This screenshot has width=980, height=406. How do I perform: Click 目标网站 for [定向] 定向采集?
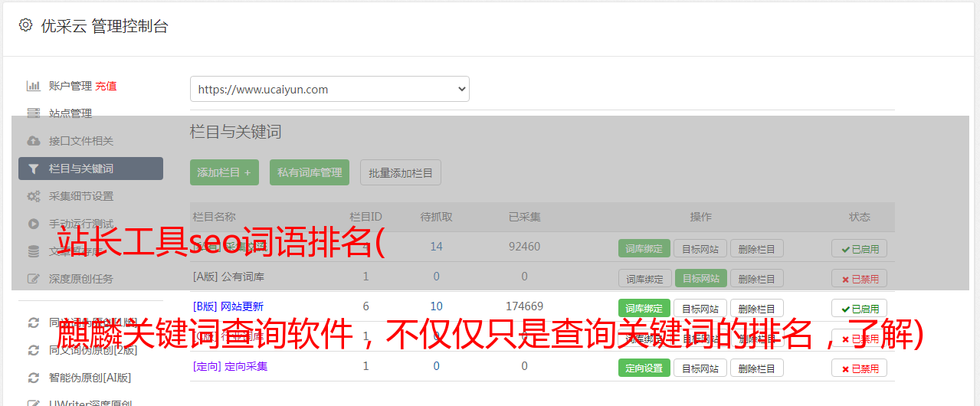point(700,368)
